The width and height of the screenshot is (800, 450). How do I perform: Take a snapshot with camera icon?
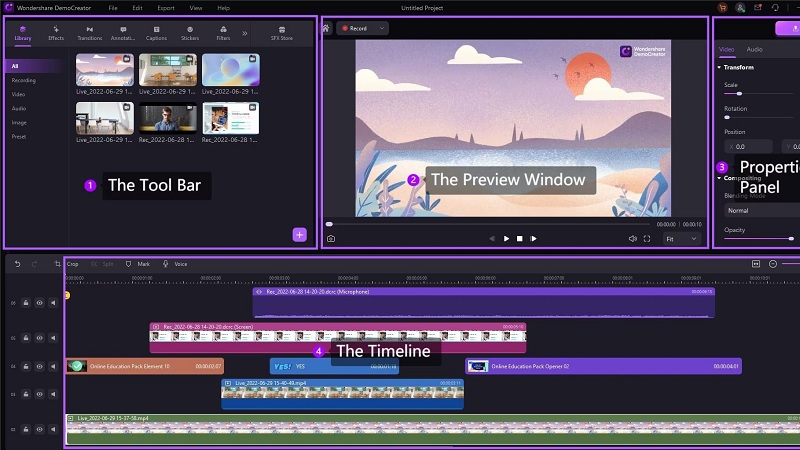[331, 239]
